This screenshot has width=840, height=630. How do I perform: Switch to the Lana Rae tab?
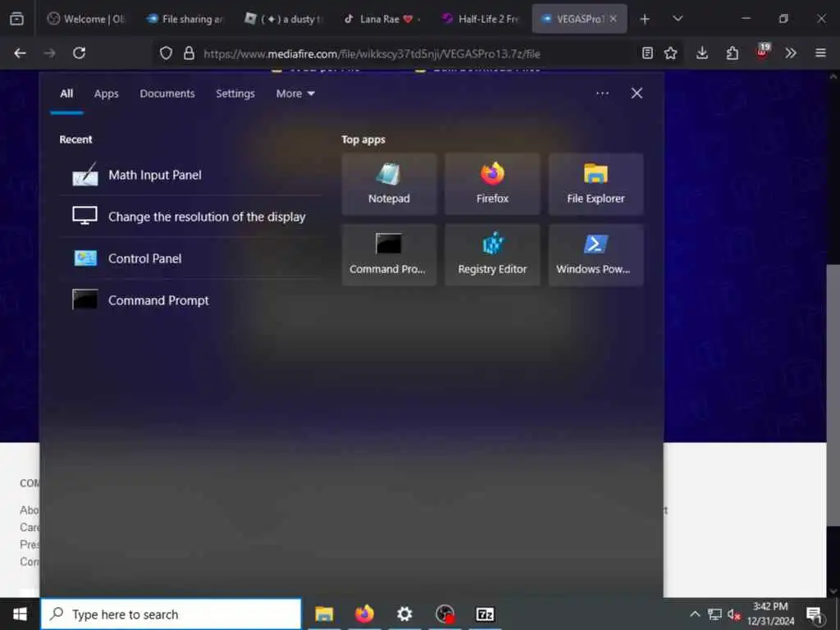click(x=381, y=19)
